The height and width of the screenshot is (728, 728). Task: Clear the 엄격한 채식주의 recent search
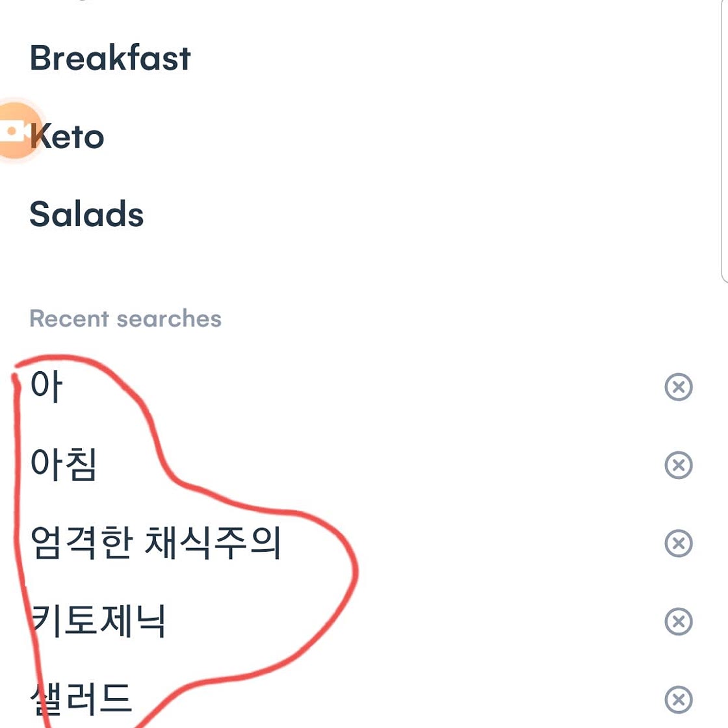[678, 543]
